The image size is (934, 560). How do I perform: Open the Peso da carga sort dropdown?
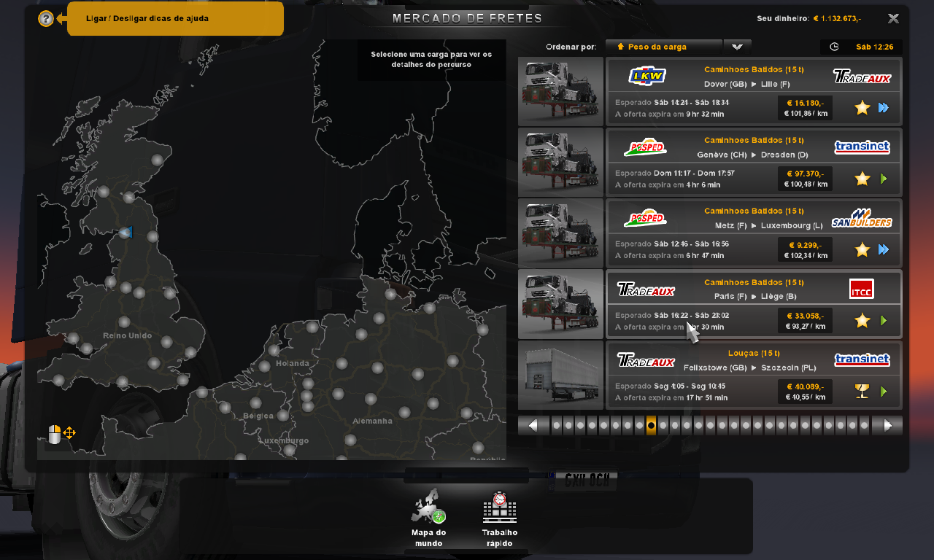(664, 47)
